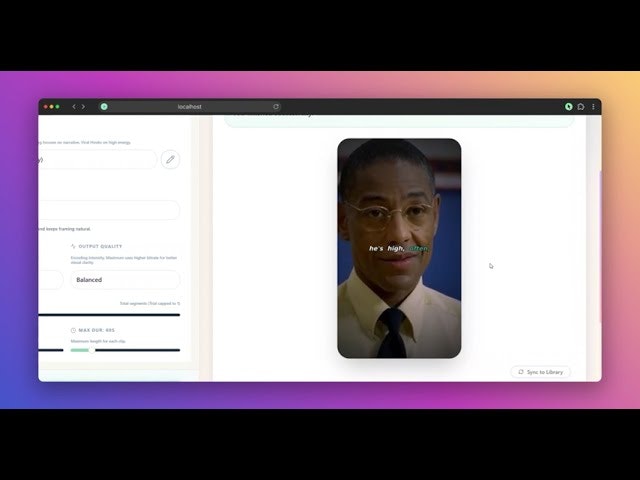Click the OUTPUT QUALITY label

tap(100, 246)
